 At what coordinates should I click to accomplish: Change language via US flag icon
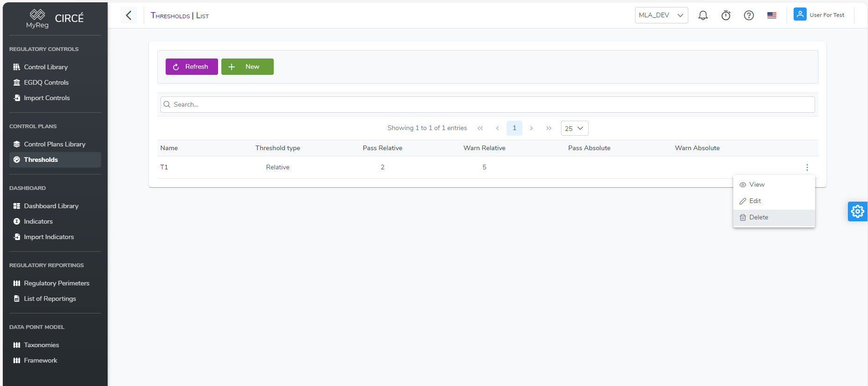pyautogui.click(x=772, y=15)
